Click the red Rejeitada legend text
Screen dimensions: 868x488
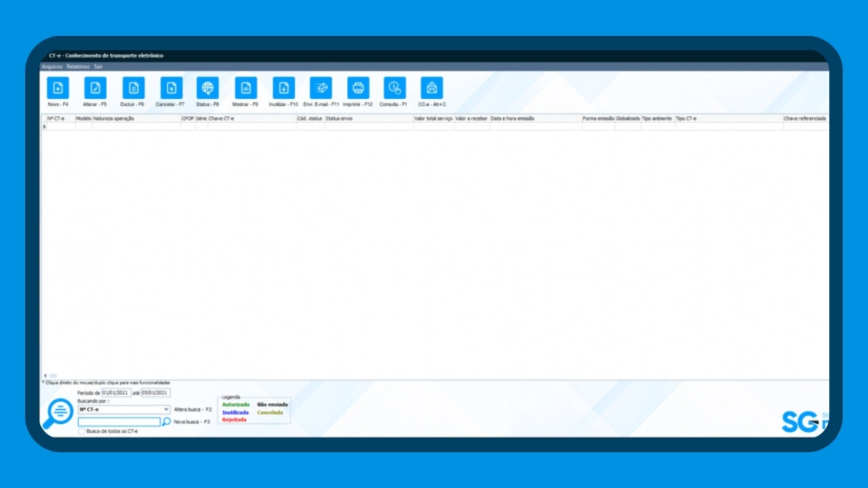[234, 420]
